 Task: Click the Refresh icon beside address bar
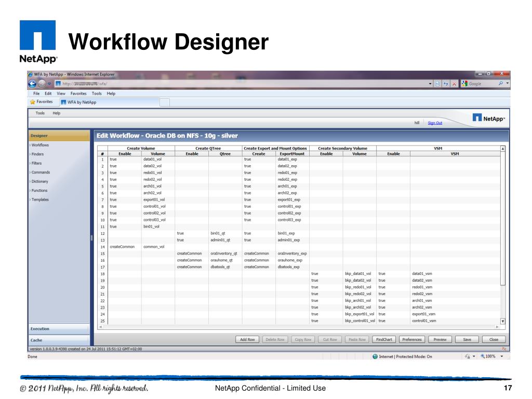click(x=445, y=84)
